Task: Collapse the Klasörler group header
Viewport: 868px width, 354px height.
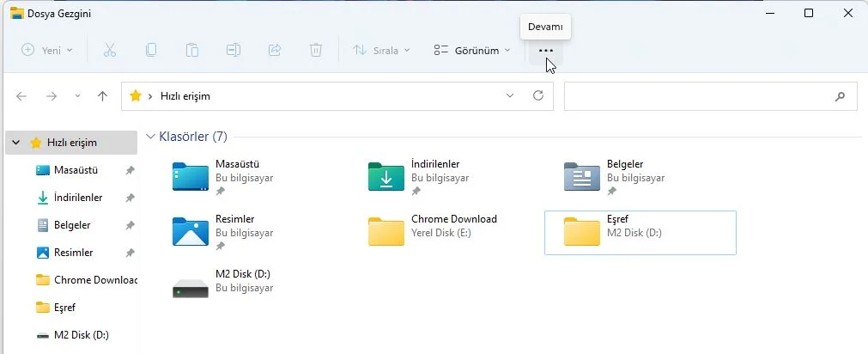Action: click(151, 137)
